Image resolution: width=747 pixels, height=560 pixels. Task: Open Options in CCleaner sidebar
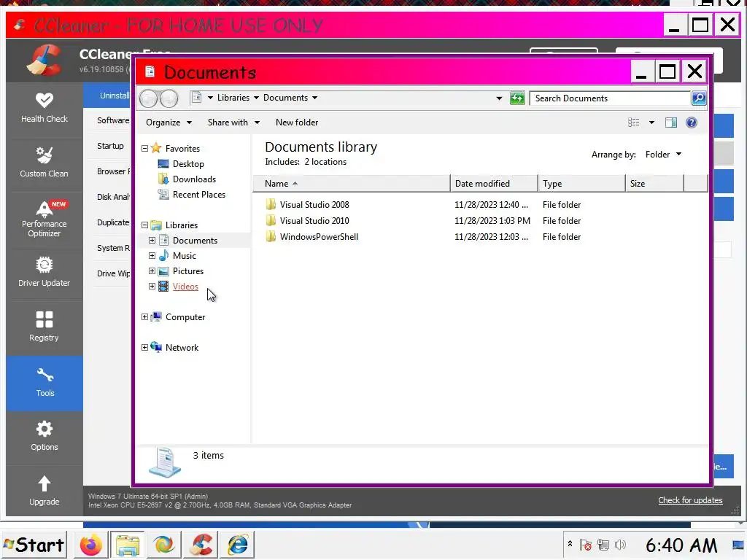(x=44, y=436)
